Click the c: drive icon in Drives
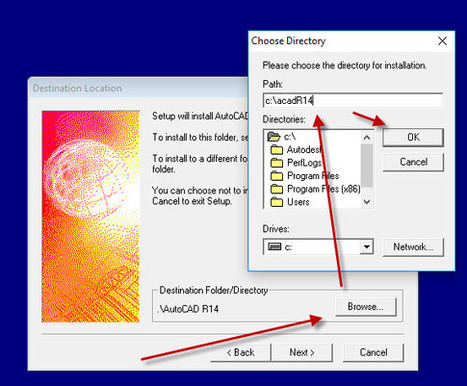The height and width of the screenshot is (386, 467). point(275,247)
